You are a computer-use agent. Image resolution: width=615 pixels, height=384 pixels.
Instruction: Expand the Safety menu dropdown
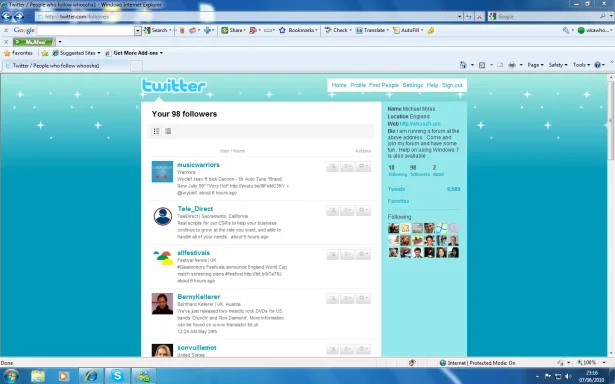[x=558, y=65]
